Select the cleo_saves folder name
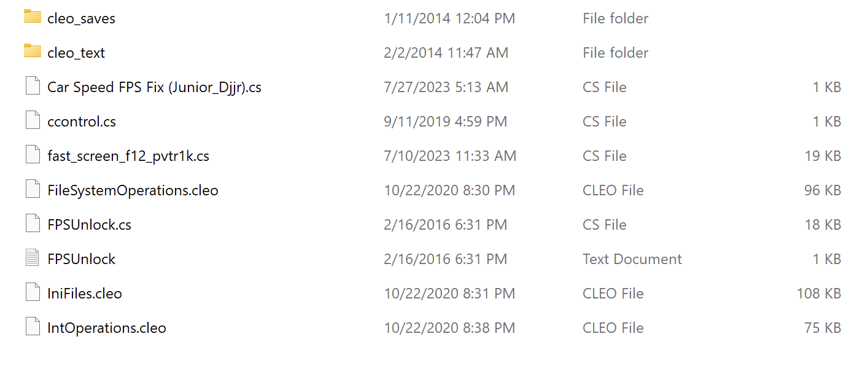 pos(81,18)
